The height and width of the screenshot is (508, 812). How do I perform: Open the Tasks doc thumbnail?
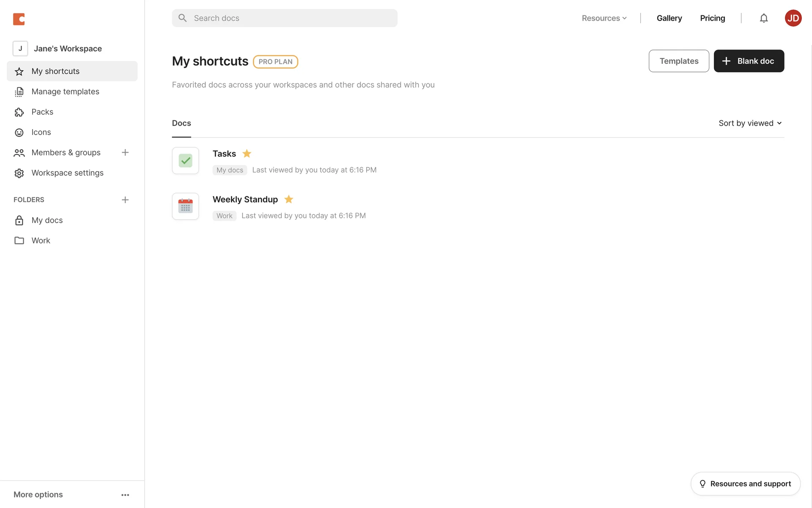pos(185,161)
